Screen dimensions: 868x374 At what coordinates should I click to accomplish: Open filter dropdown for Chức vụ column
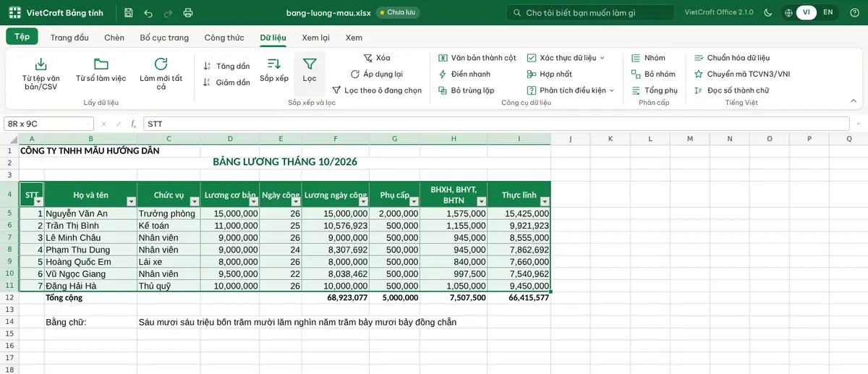pos(195,202)
